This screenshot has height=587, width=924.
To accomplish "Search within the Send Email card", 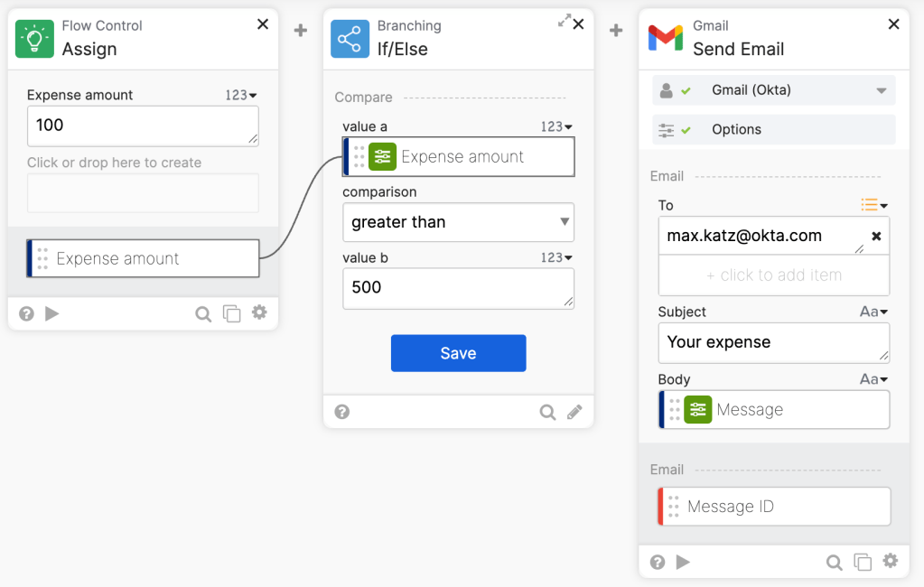I will pos(834,562).
